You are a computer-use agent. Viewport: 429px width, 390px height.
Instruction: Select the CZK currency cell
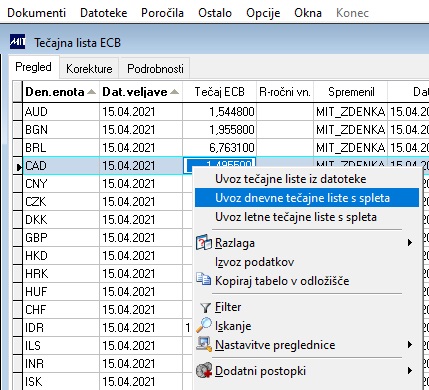(x=61, y=202)
